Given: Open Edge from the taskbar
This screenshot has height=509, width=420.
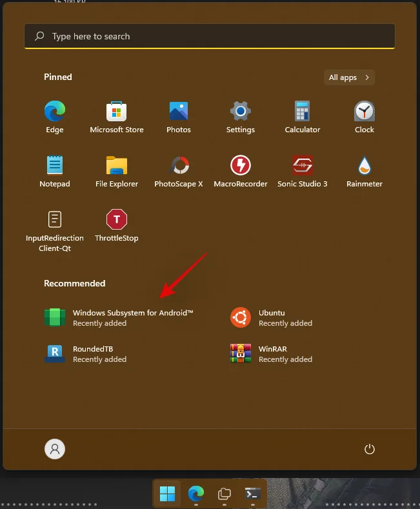Looking at the screenshot, I should (195, 494).
